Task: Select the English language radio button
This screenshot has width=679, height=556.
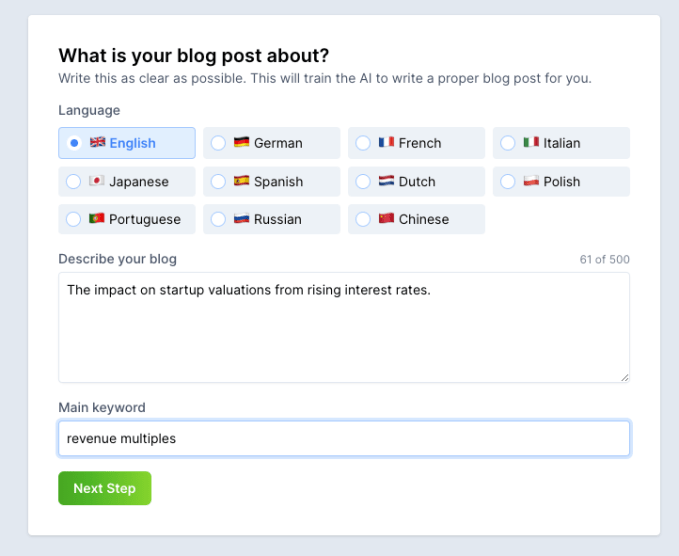Action: [73, 143]
